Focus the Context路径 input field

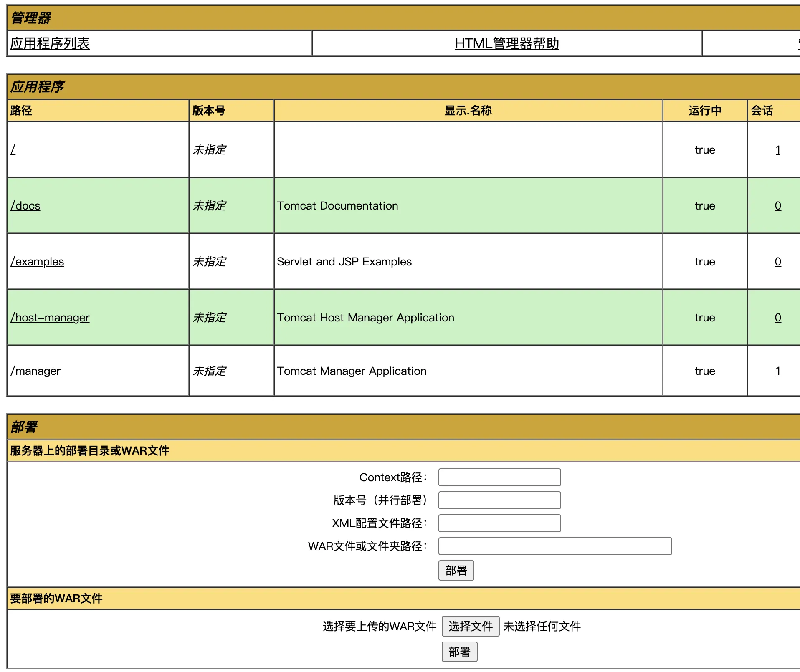click(499, 477)
